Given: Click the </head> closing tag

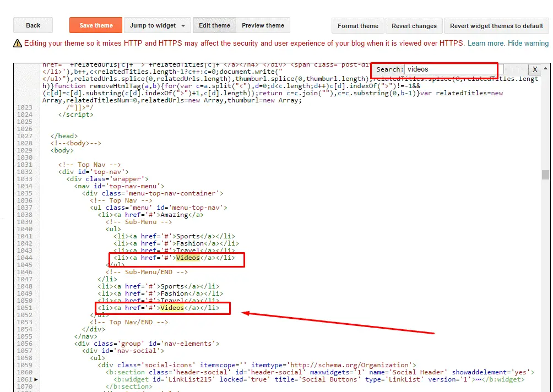Looking at the screenshot, I should (x=64, y=136).
